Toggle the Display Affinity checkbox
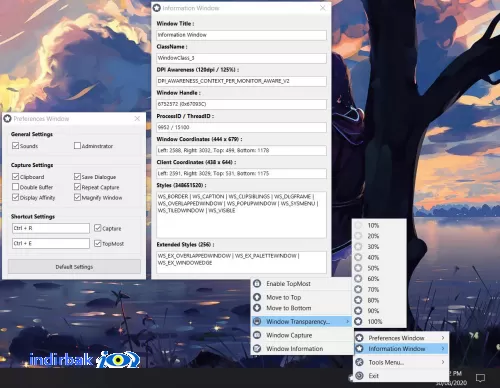 [x=15, y=197]
